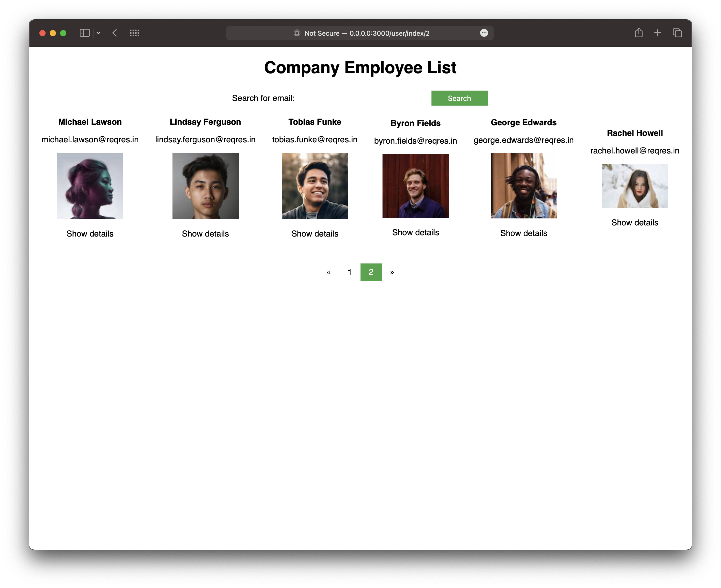The width and height of the screenshot is (721, 588).
Task: Open the start page grid icon
Action: pyautogui.click(x=135, y=33)
